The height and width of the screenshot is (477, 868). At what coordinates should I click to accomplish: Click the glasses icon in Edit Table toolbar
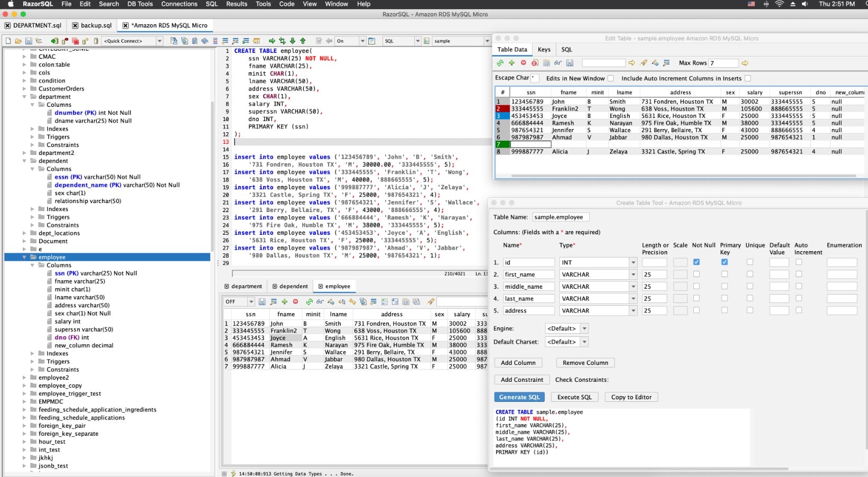pyautogui.click(x=558, y=63)
